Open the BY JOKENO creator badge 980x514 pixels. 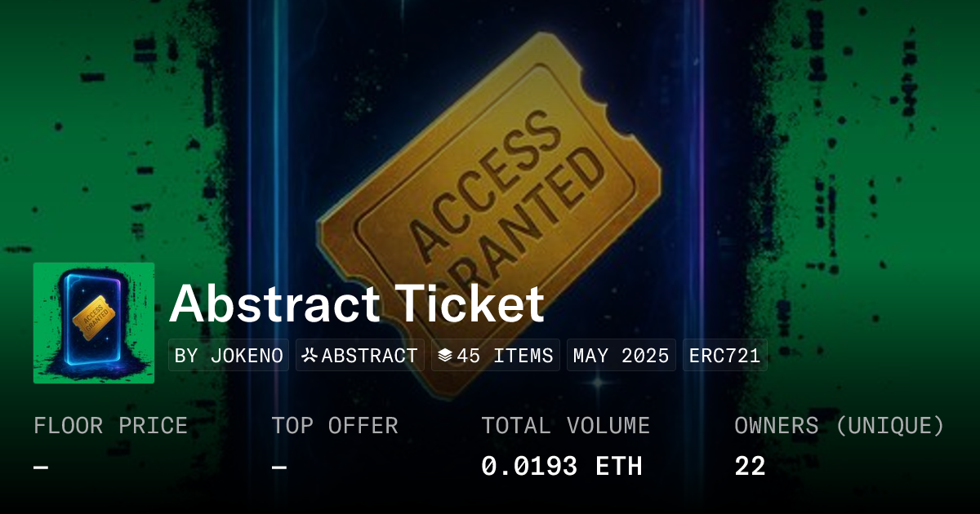pos(229,356)
